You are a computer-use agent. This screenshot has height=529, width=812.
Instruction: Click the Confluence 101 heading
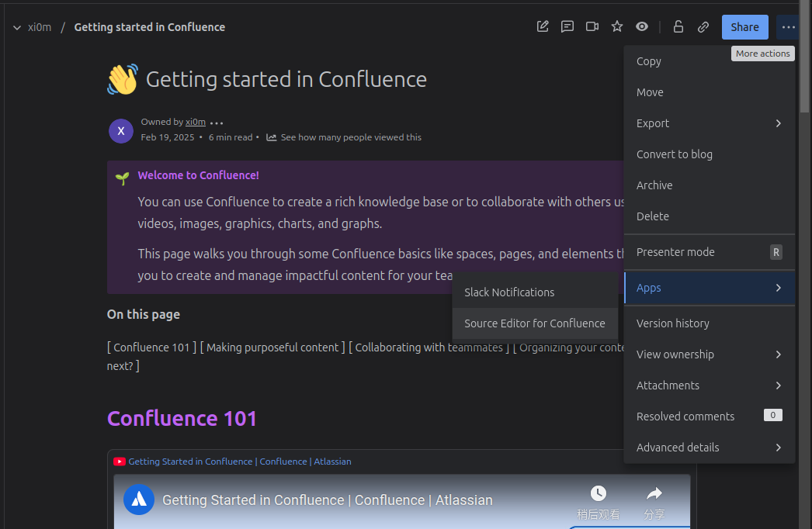pyautogui.click(x=182, y=419)
